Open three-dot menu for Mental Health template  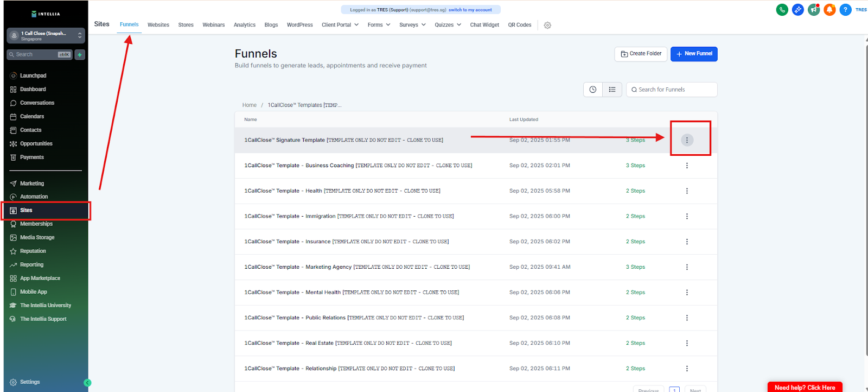tap(687, 293)
